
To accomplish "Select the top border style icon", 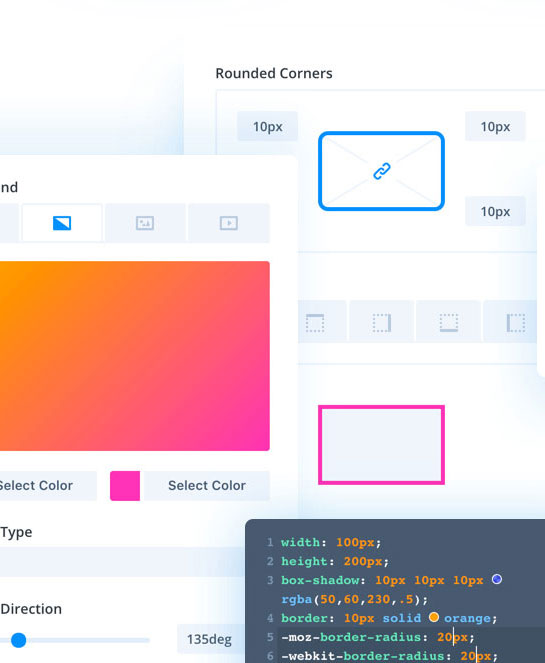I will pos(315,323).
